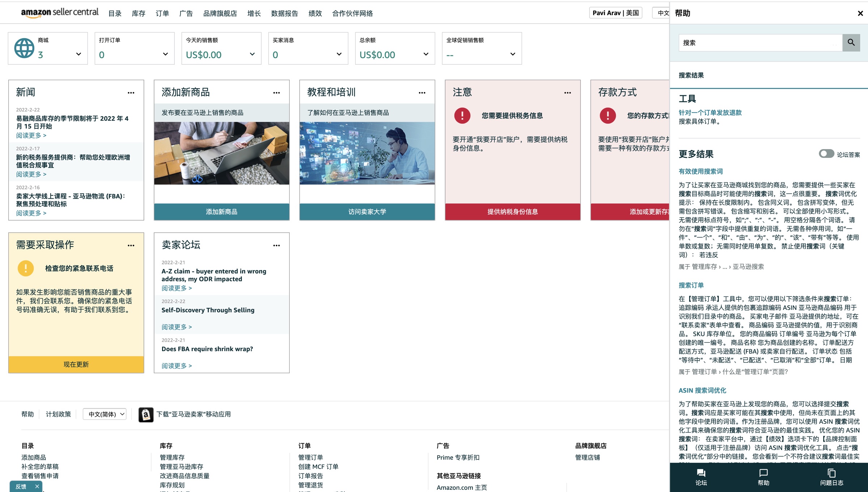Read more on Does FBA require shrink wrap
The height and width of the screenshot is (492, 868).
pos(176,366)
